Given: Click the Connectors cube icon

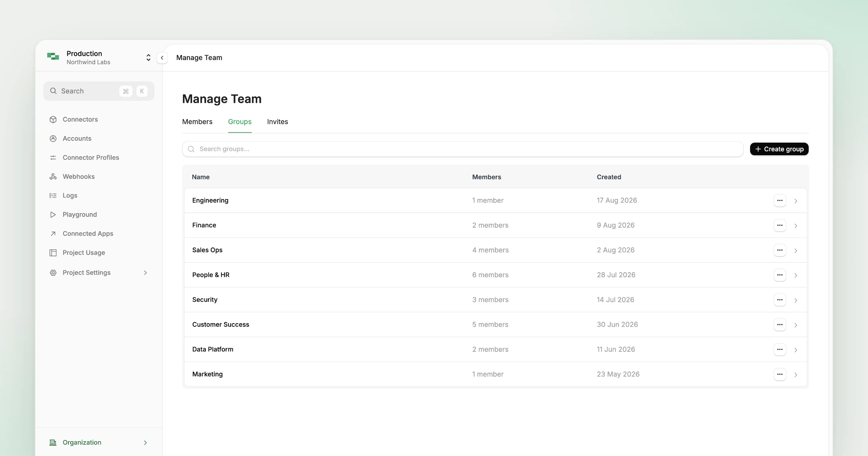Looking at the screenshot, I should tap(53, 119).
